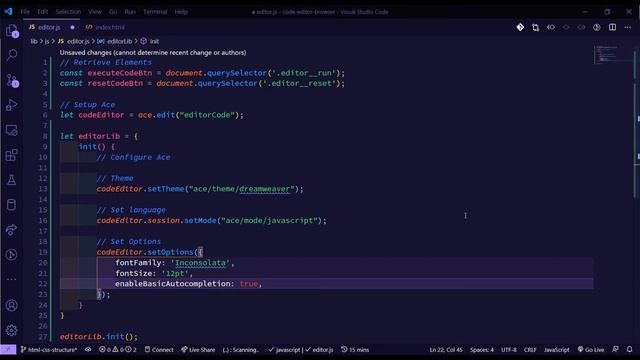This screenshot has height=360, width=640.
Task: Open the Extensions view
Action: coord(12,155)
